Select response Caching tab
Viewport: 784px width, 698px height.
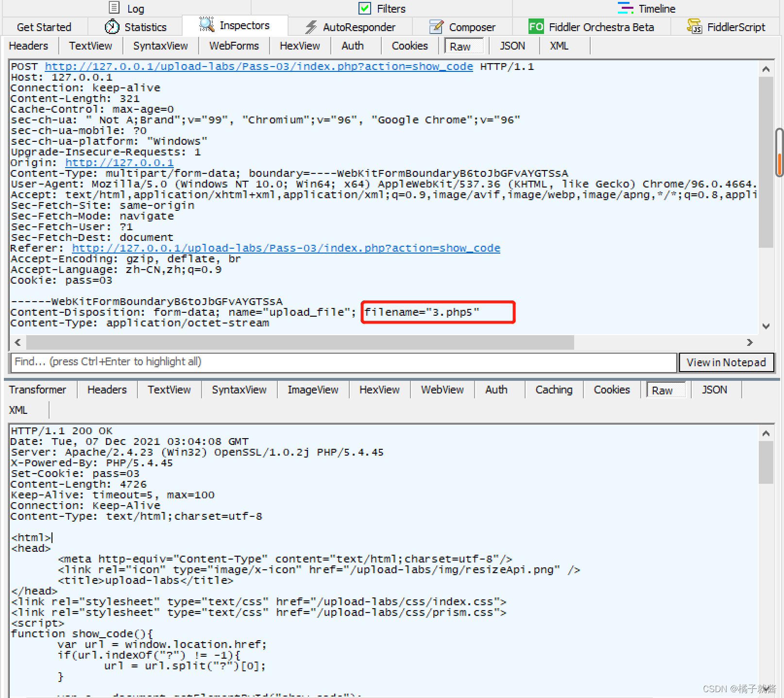pyautogui.click(x=554, y=390)
